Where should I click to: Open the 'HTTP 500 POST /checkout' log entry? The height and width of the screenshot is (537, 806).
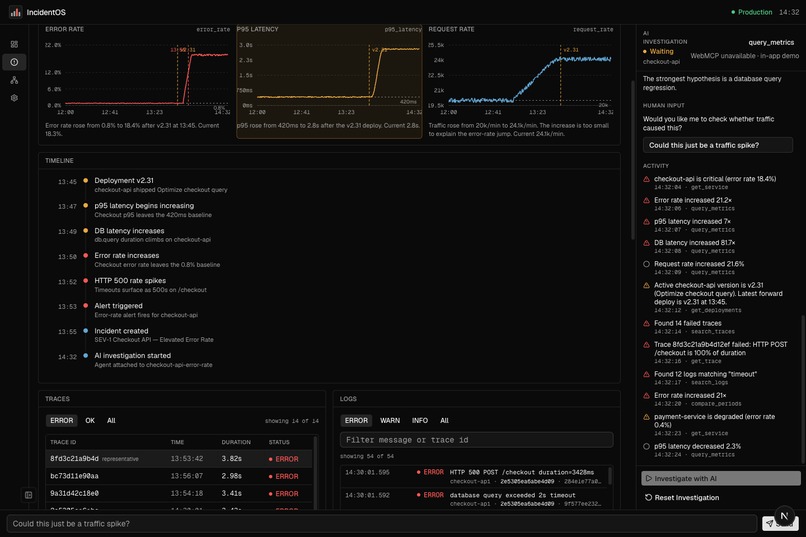click(x=475, y=476)
